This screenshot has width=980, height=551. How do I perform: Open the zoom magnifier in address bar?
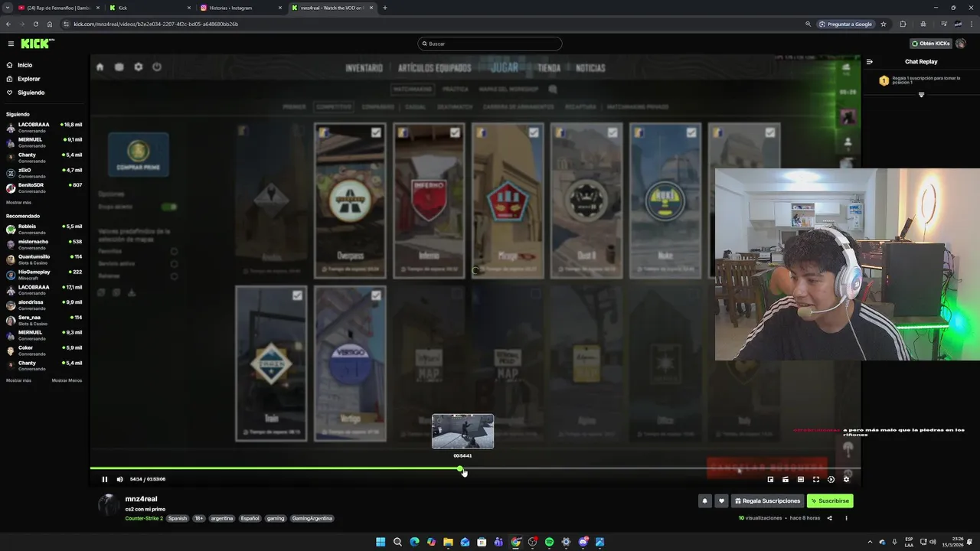808,24
